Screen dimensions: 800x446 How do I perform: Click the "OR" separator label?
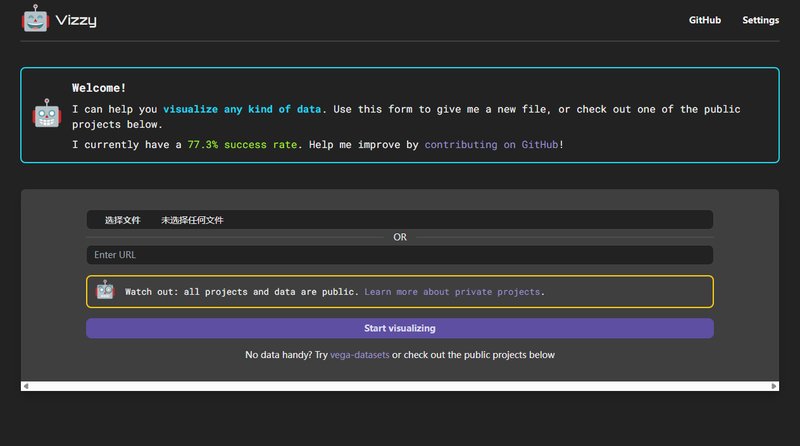400,237
